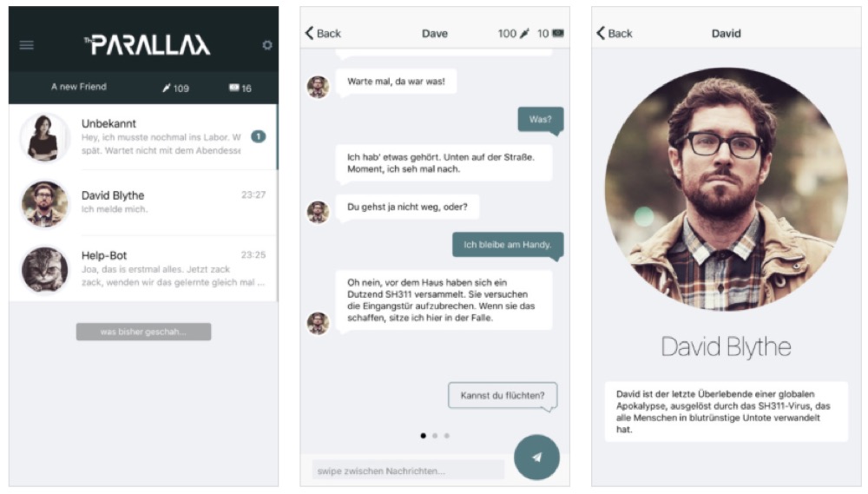Click the 'swipe zwischen Nachrichten' input field
This screenshot has width=868, height=494.
[408, 471]
